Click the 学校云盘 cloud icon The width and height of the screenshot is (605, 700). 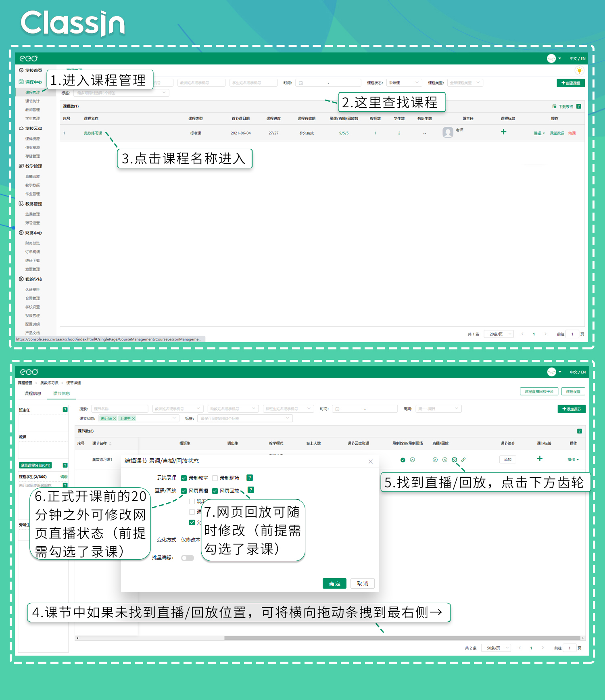(x=21, y=128)
